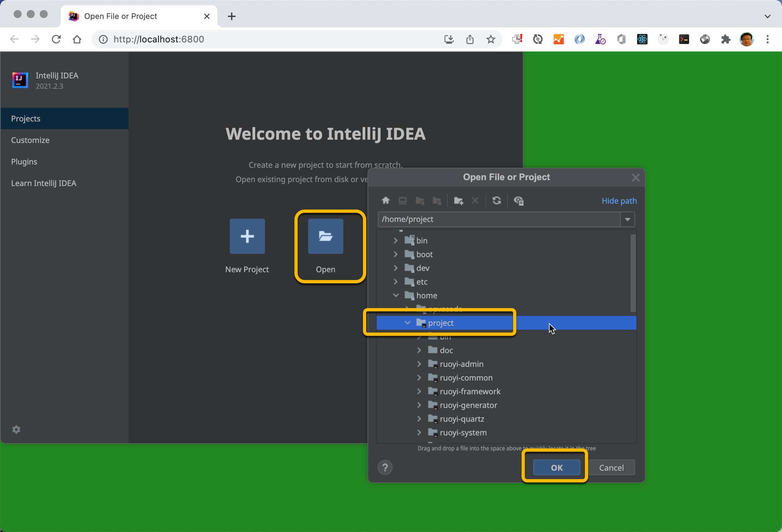Select the ruoyi-quartz folder
This screenshot has height=532, width=782.
[x=506, y=419]
